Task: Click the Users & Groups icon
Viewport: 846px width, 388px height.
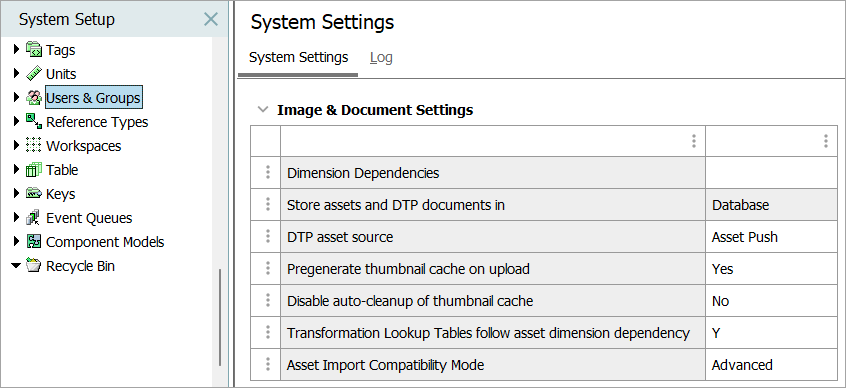Action: point(33,98)
